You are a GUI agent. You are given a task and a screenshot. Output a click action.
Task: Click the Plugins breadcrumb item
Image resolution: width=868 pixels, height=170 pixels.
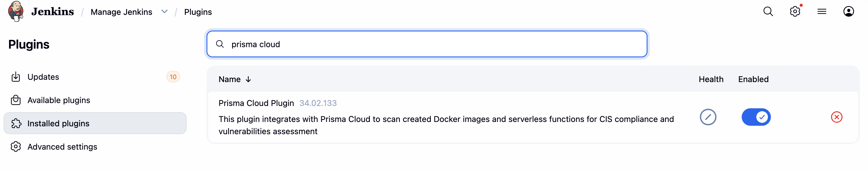pyautogui.click(x=198, y=12)
